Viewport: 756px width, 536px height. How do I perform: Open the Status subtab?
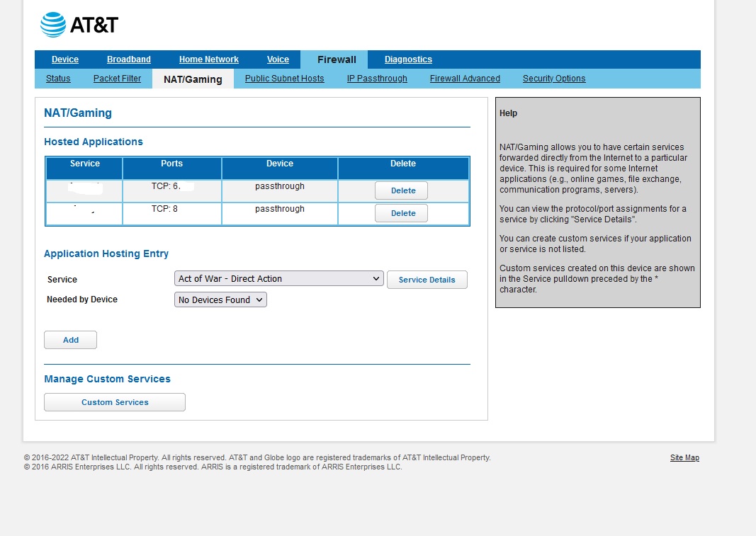(57, 79)
